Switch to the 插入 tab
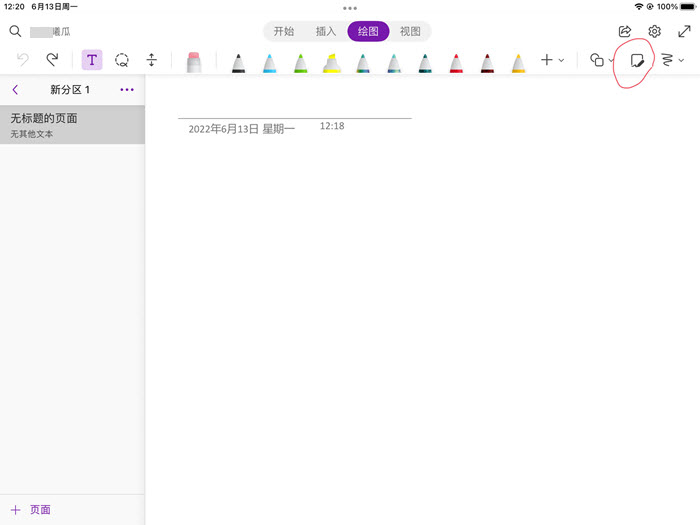The image size is (700, 525). click(x=326, y=31)
